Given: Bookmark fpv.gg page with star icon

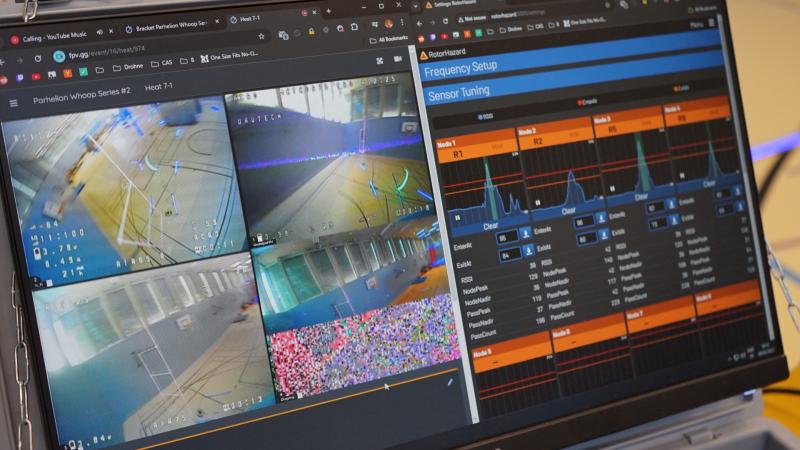Looking at the screenshot, I should pos(261,36).
